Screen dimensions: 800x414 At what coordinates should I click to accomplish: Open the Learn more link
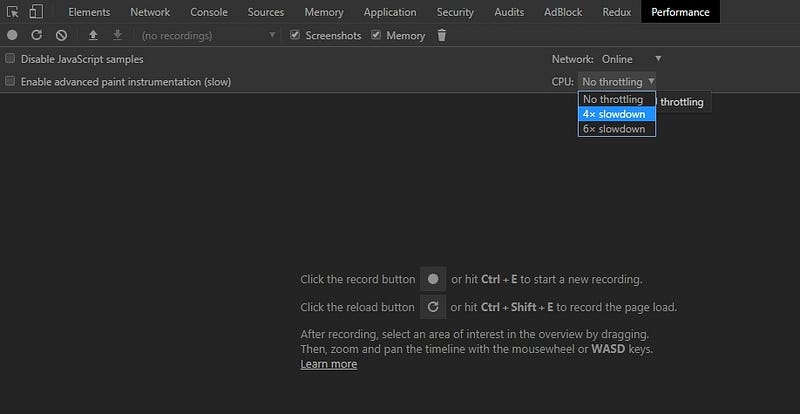pyautogui.click(x=328, y=364)
